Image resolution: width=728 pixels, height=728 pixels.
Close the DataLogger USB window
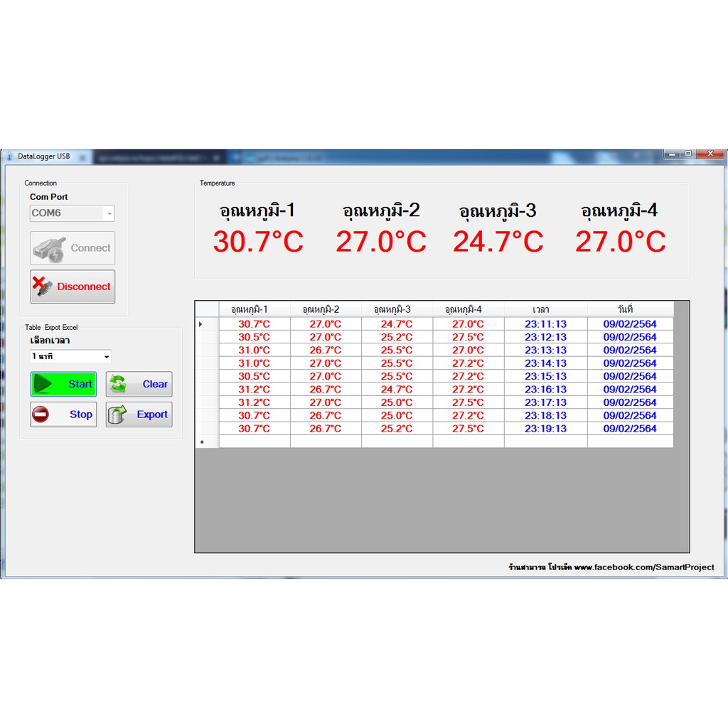(710, 154)
